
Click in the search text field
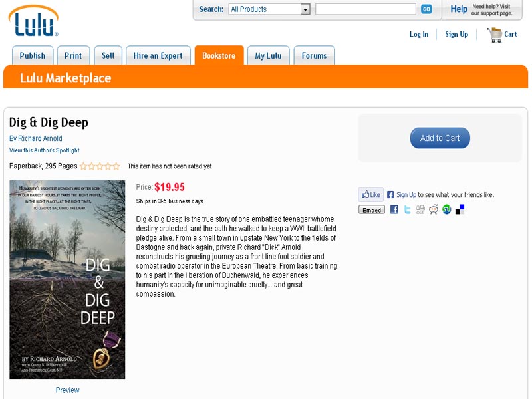[x=365, y=9]
